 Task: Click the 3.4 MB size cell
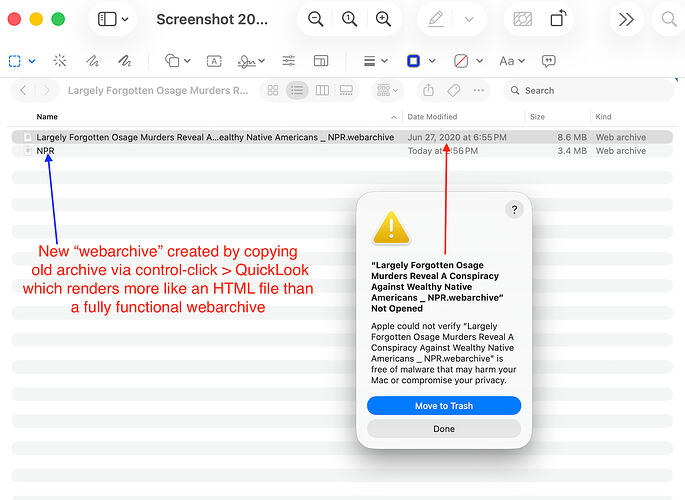(x=572, y=151)
